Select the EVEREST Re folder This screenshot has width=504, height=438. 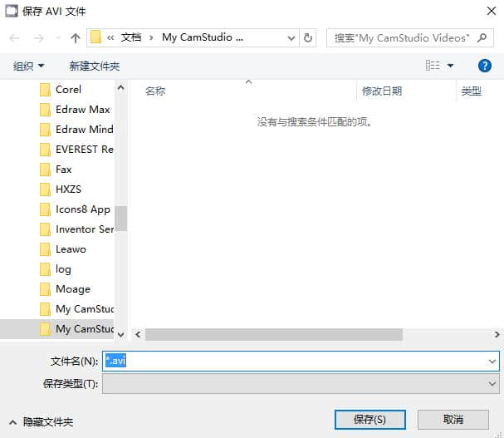(84, 150)
